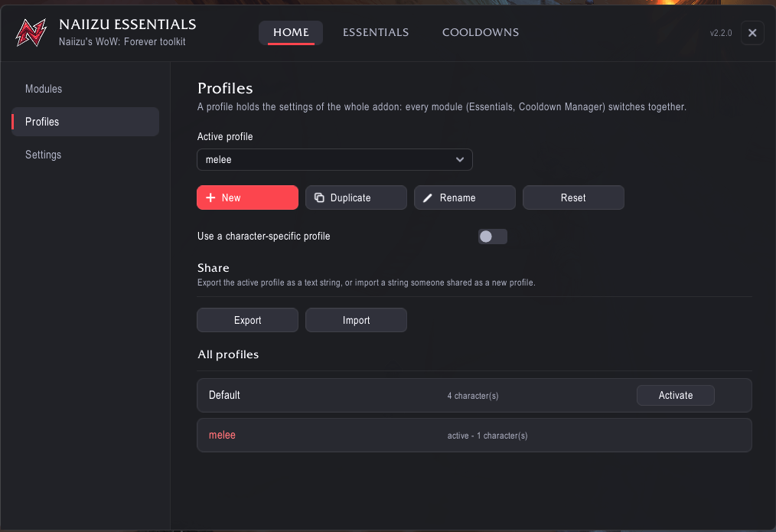776x532 pixels.
Task: Click the melee profile row name
Action: (x=222, y=435)
